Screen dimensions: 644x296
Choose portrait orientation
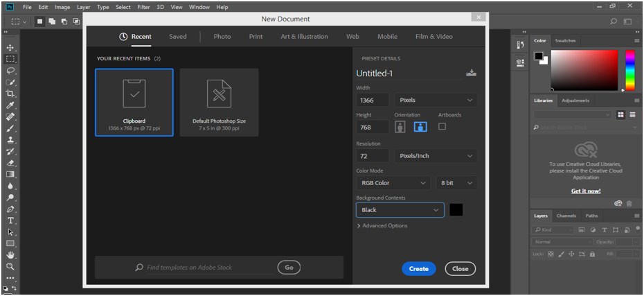point(400,127)
